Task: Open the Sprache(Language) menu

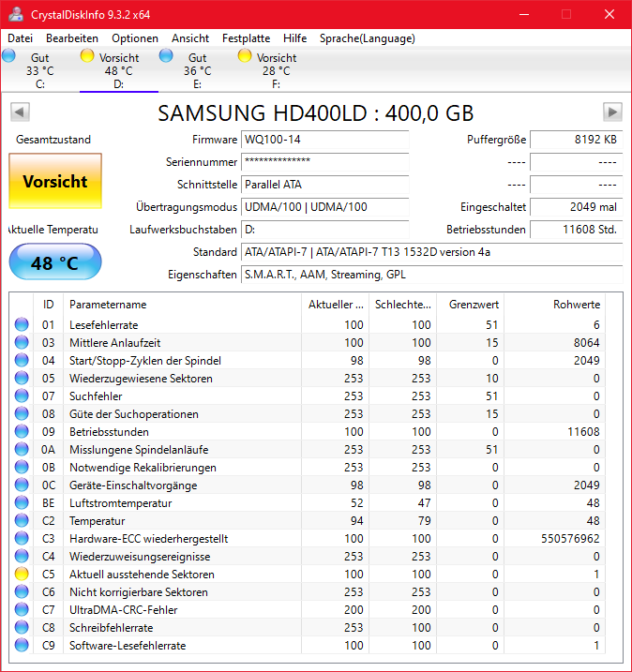Action: pyautogui.click(x=367, y=38)
